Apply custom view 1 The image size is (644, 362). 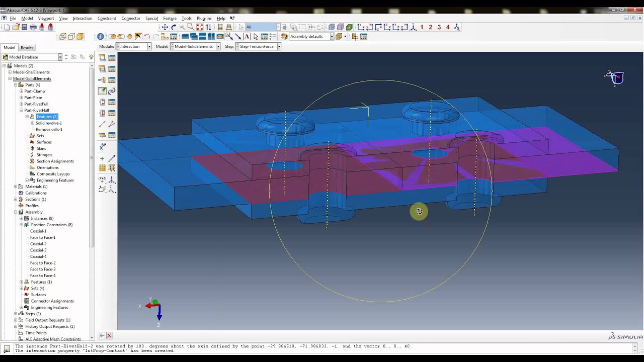coord(422,27)
